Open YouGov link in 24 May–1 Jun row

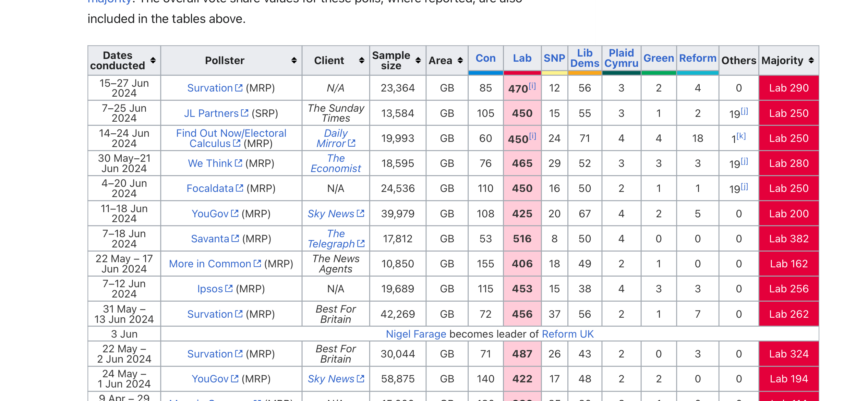[x=215, y=379]
